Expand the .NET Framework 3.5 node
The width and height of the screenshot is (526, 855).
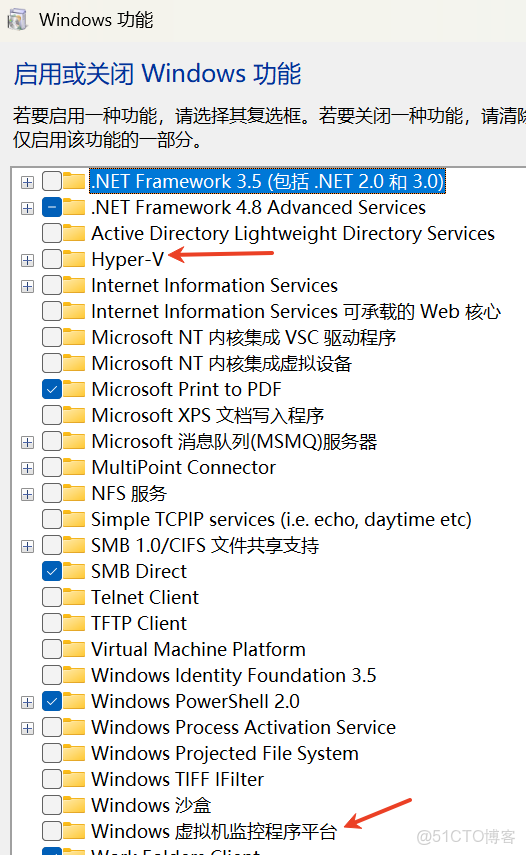pos(27,182)
